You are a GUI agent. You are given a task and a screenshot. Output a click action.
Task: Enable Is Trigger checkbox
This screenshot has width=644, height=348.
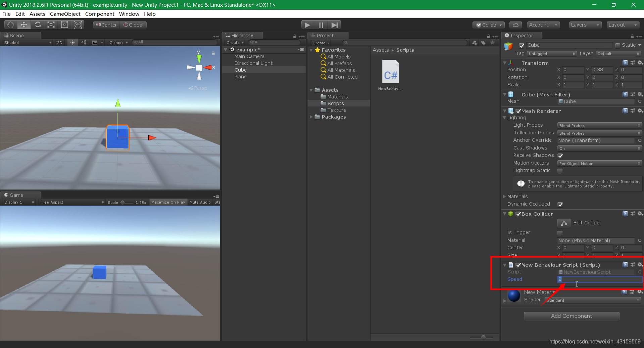(x=560, y=233)
